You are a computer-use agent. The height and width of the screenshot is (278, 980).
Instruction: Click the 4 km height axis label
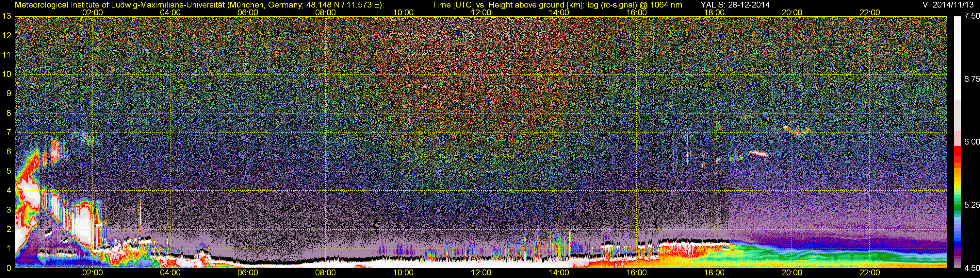pos(9,191)
